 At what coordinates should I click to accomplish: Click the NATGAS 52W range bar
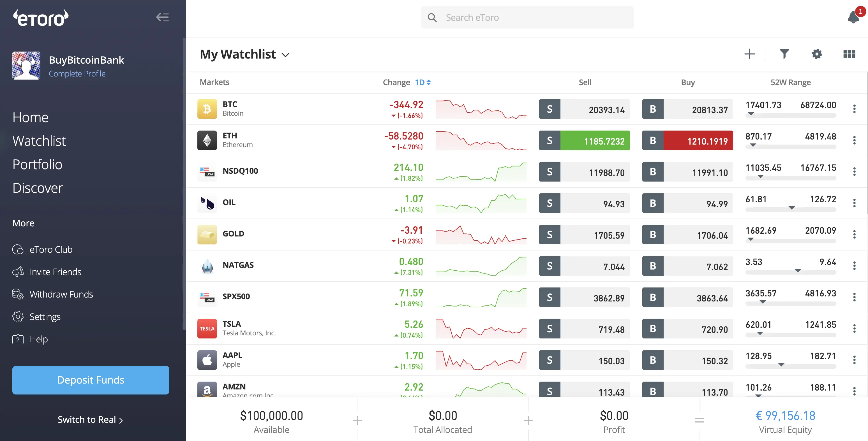point(791,272)
